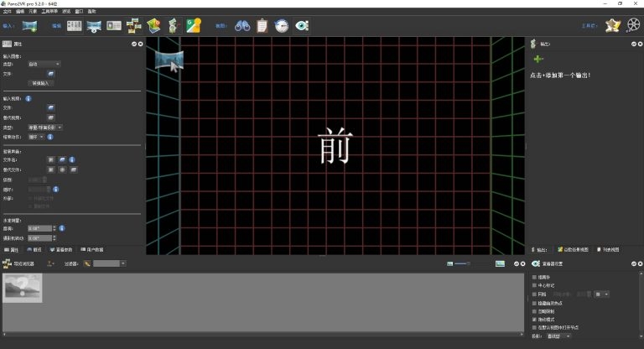Open the Properties icon with sliders in toolbar
The width and height of the screenshot is (644, 349).
coord(75,26)
